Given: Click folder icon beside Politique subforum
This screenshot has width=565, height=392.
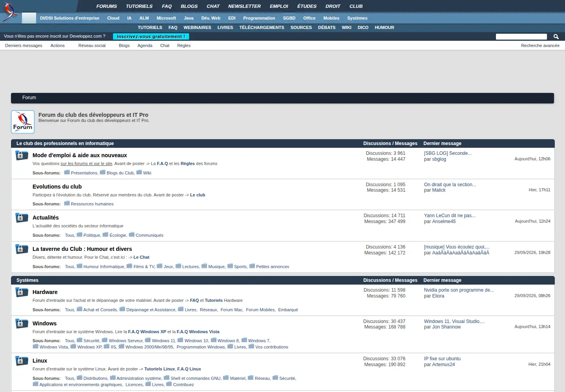Looking at the screenshot, I should coord(79,234).
